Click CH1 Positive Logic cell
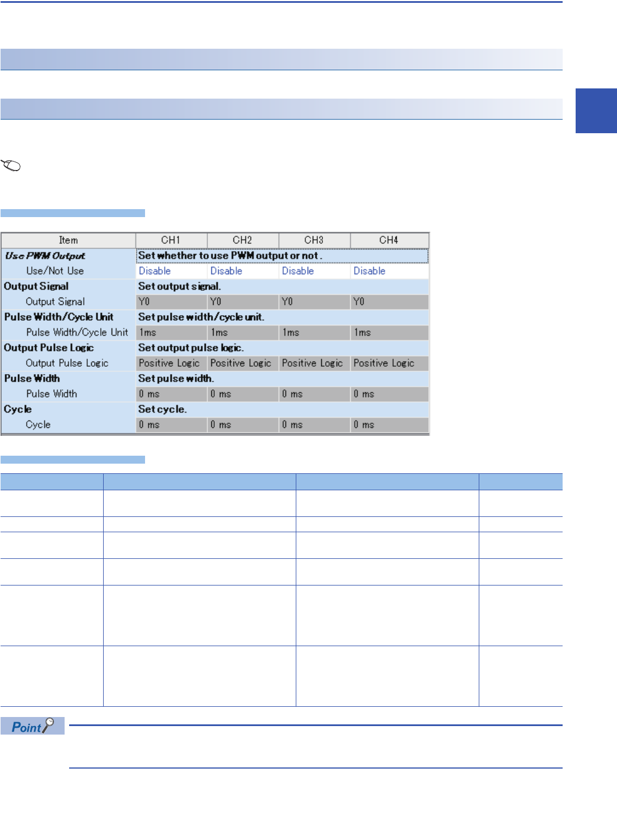The height and width of the screenshot is (840, 617). tap(171, 363)
